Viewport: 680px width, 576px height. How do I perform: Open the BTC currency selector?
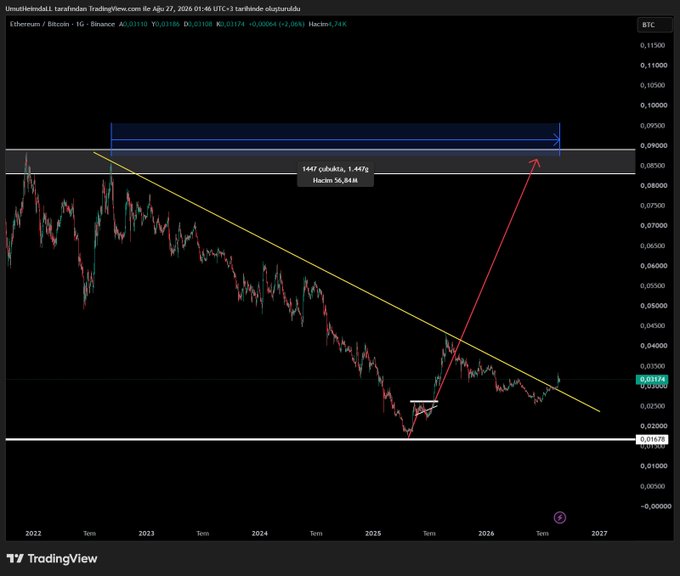click(x=654, y=25)
